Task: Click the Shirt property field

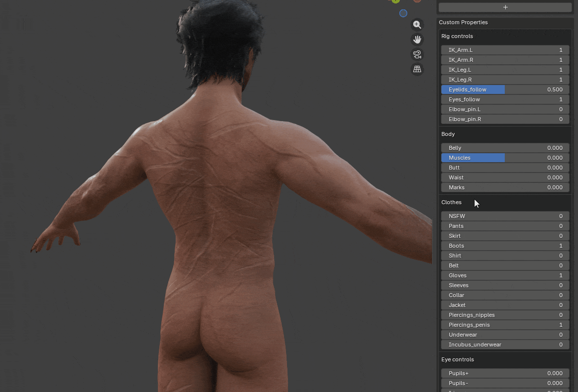Action: click(505, 256)
